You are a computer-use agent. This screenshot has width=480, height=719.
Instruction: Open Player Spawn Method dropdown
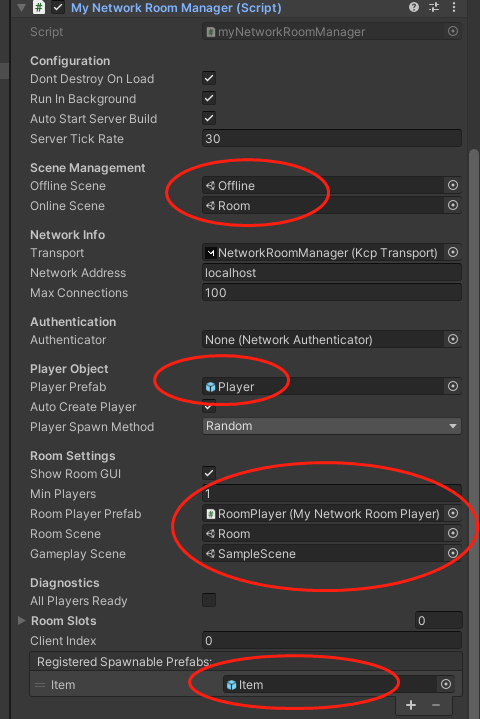pos(331,426)
